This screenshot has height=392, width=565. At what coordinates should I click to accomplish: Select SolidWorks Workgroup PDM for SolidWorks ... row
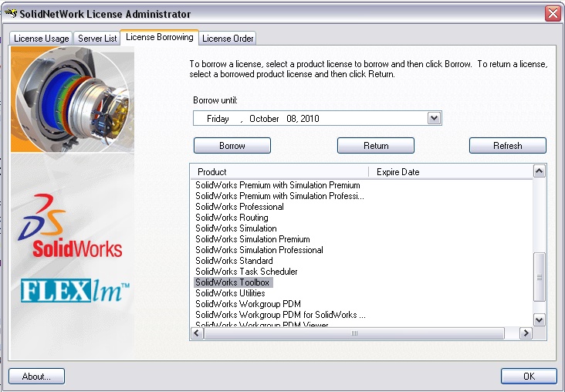280,315
